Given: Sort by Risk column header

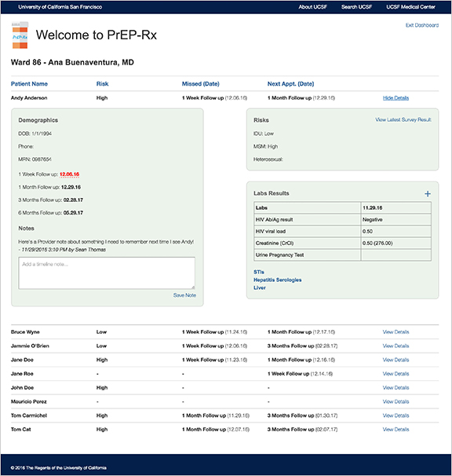Looking at the screenshot, I should (x=102, y=84).
